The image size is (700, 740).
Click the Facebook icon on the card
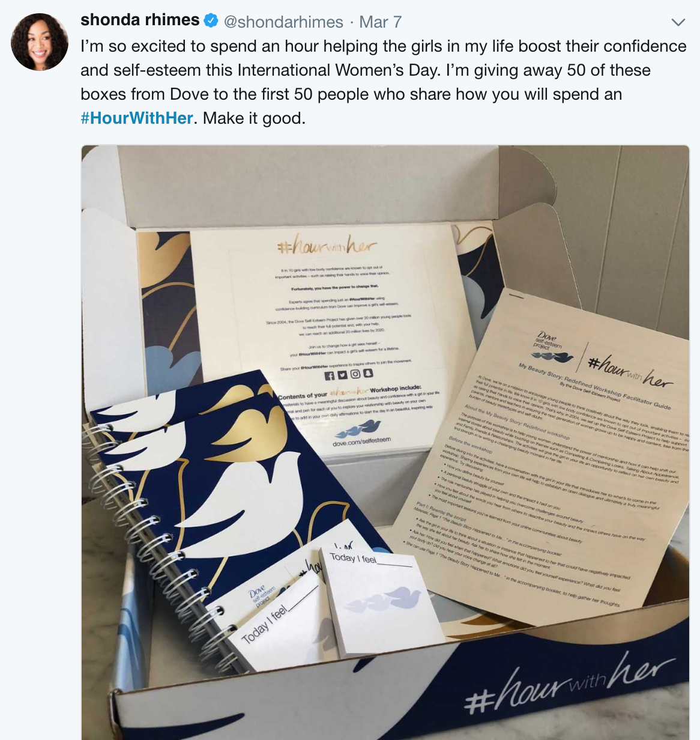point(329,375)
